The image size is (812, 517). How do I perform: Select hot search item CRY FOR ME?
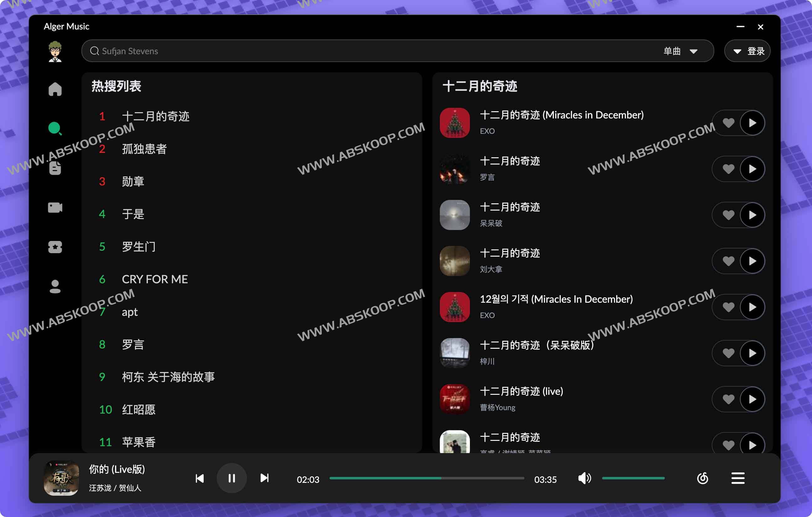pyautogui.click(x=155, y=279)
